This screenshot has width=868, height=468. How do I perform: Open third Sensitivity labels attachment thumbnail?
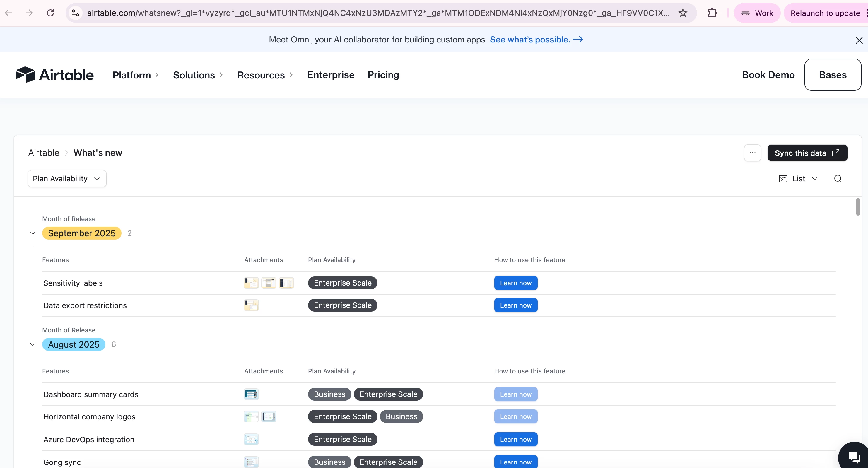point(286,283)
